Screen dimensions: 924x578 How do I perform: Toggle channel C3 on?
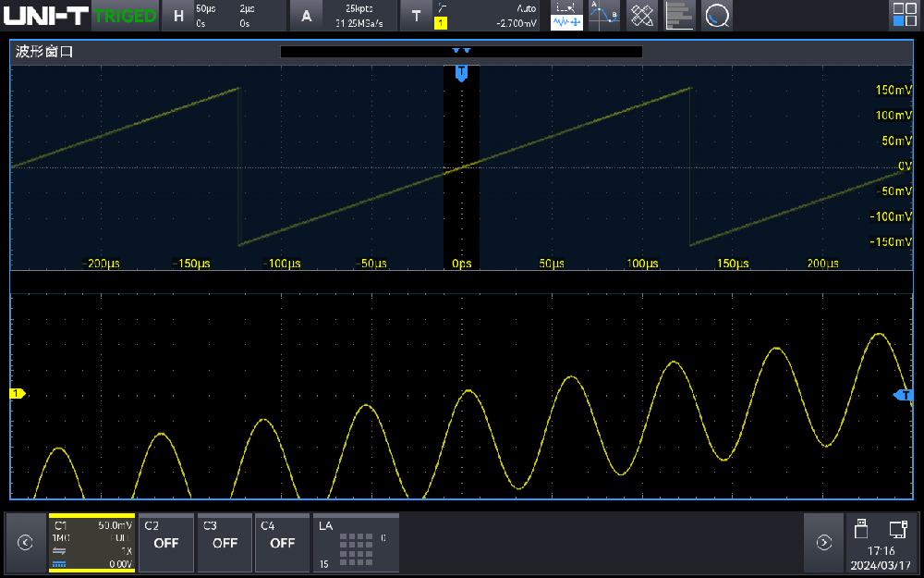[225, 543]
